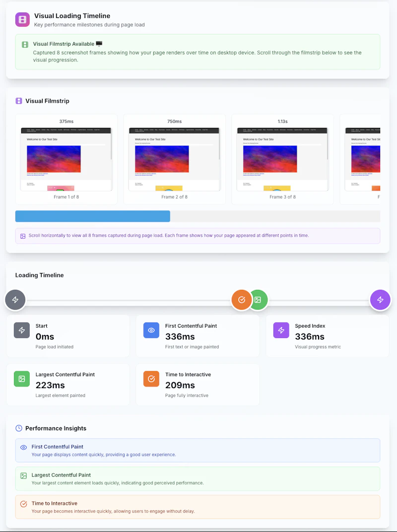The image size is (397, 532).
Task: Click the 0ms value in the Start card
Action: (x=45, y=336)
